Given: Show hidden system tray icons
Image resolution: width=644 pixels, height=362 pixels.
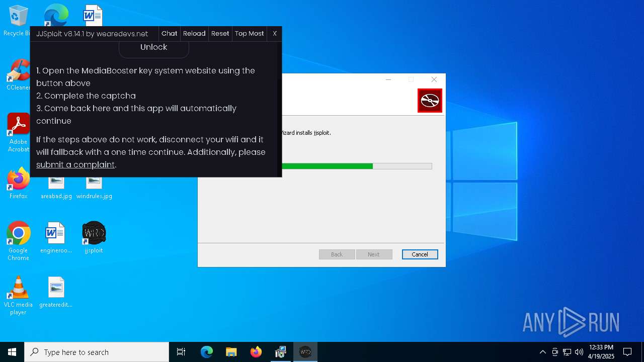Looking at the screenshot, I should click(x=542, y=352).
